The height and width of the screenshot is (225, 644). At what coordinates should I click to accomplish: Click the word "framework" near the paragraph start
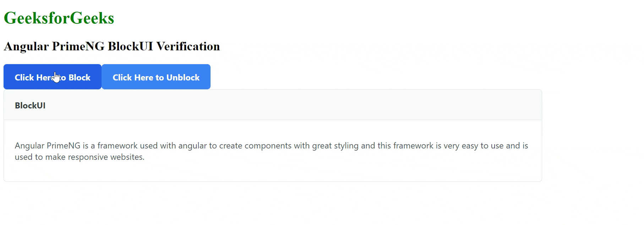point(117,146)
